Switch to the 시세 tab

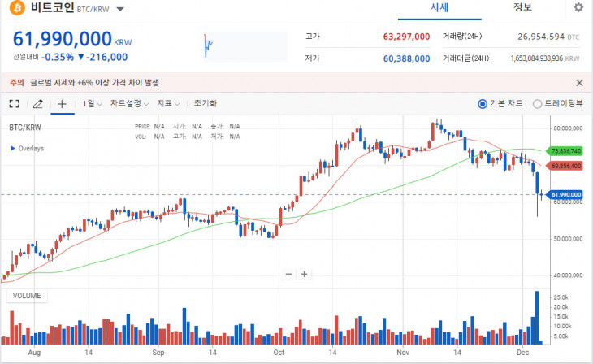[x=439, y=8]
